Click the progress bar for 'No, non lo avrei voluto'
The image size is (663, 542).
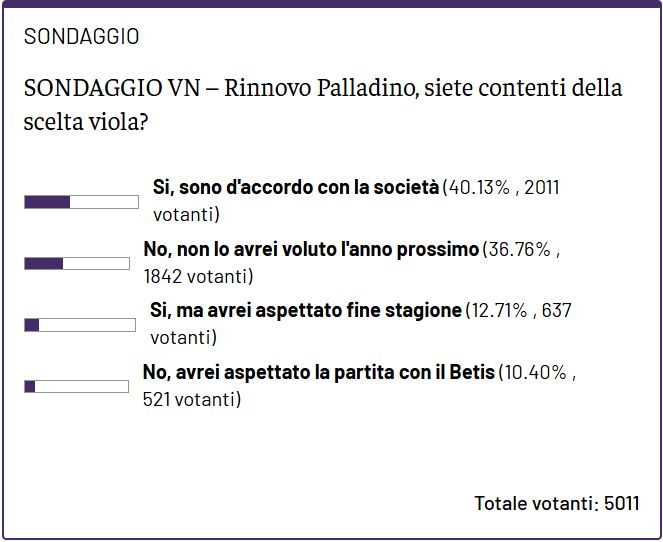coord(76,263)
